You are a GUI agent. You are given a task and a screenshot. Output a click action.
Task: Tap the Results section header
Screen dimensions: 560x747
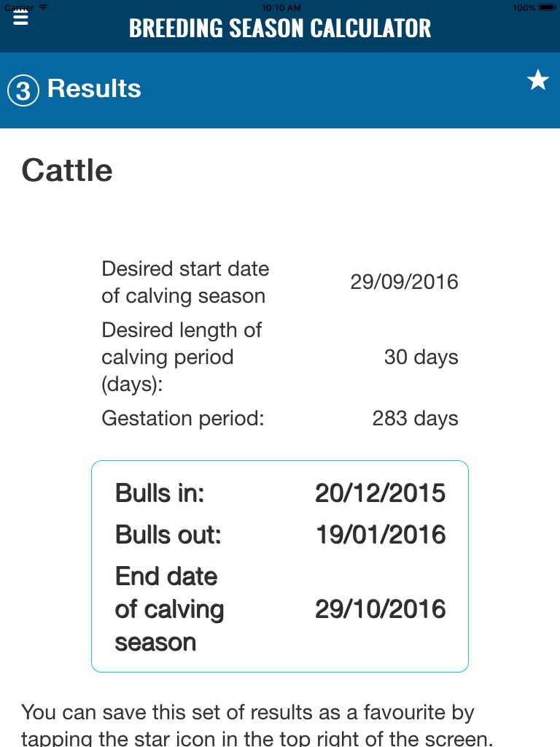pyautogui.click(x=94, y=89)
